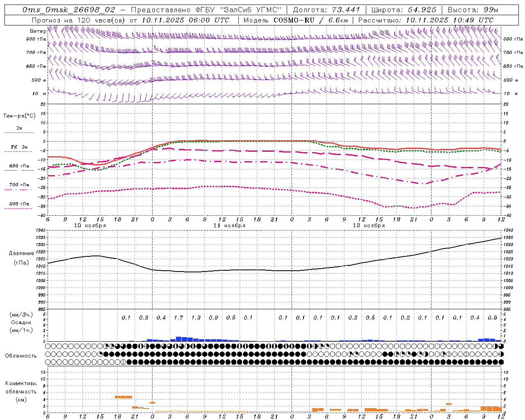Click the Td 2м dew point legend entry
Screen dimensions: 525x420
pos(19,149)
